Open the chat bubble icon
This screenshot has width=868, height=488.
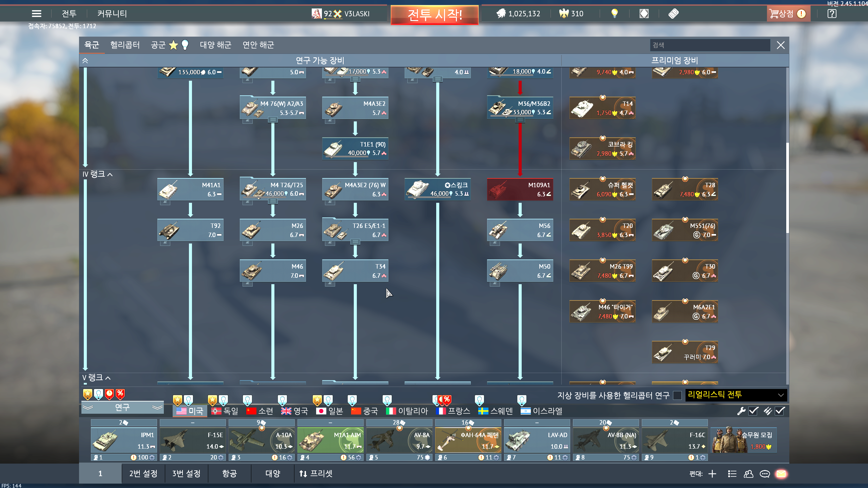click(765, 474)
